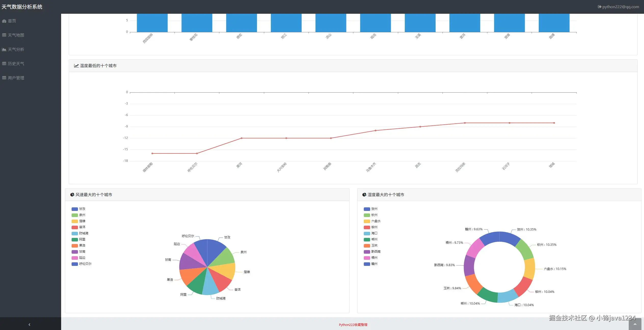Screen dimensions: 644x330
Task: Click the table icon beside 用户管理
Action: [4, 78]
